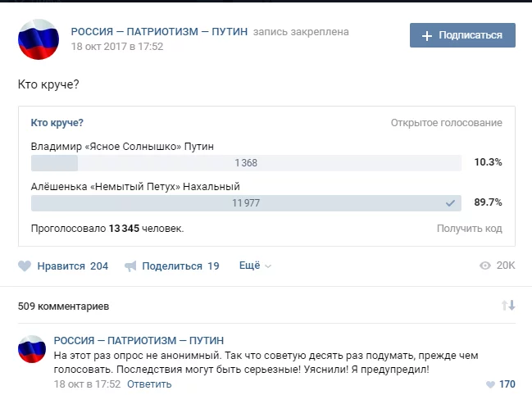Like the post with heart icon
Screen dimensions: 532x395
(25, 266)
